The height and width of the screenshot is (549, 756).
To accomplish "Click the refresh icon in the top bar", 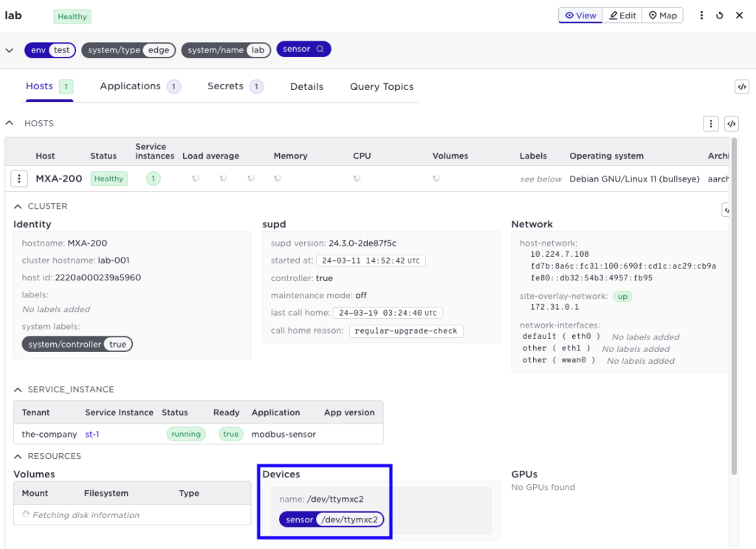I will coord(720,15).
